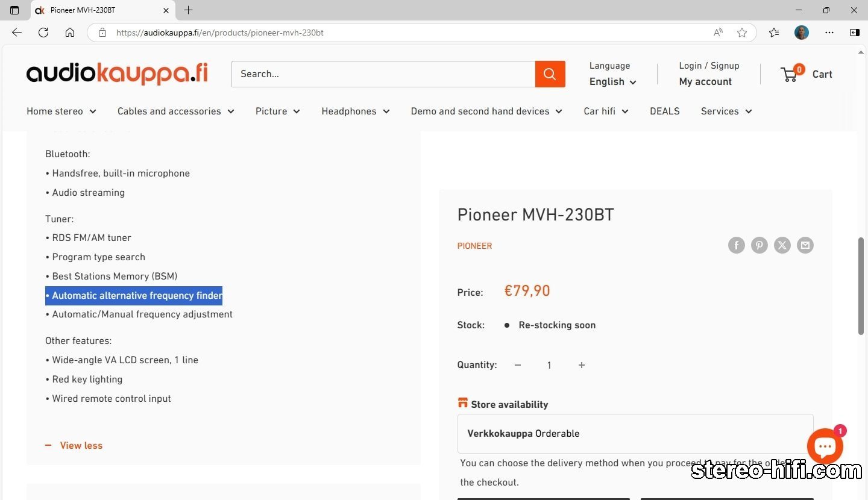Expand the Picture menu
This screenshot has width=868, height=500.
coord(278,111)
